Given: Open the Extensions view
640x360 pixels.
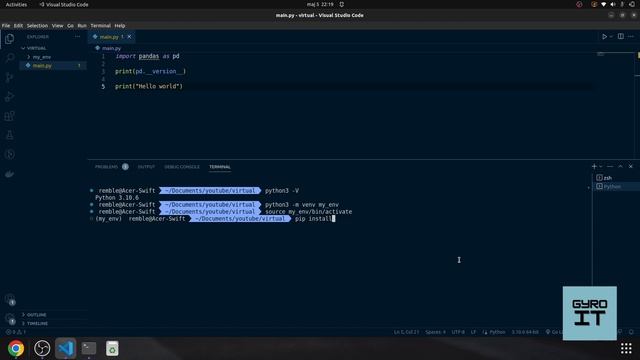Looking at the screenshot, I should point(9,116).
